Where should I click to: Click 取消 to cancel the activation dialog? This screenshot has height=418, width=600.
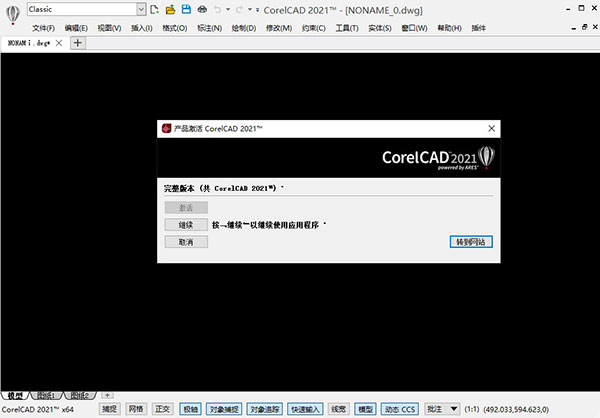point(186,242)
